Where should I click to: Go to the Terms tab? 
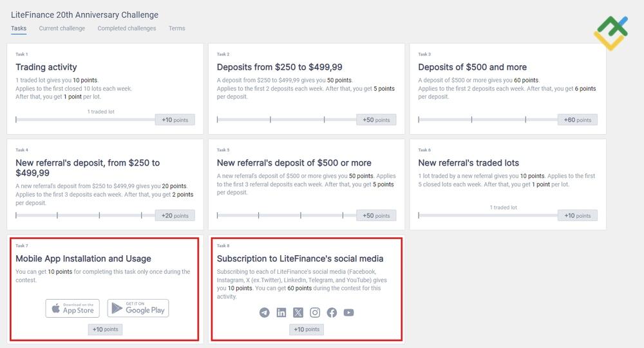[x=176, y=28]
